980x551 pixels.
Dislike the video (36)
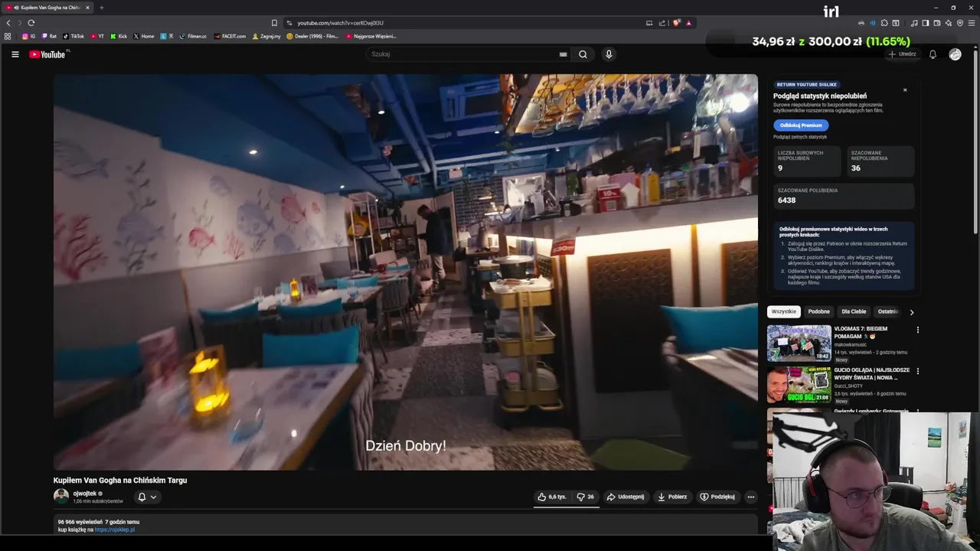(586, 497)
